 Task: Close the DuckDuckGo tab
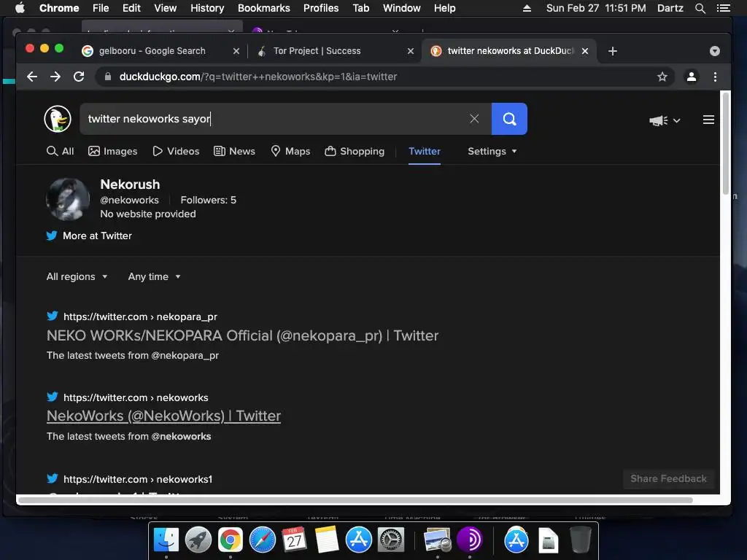585,51
